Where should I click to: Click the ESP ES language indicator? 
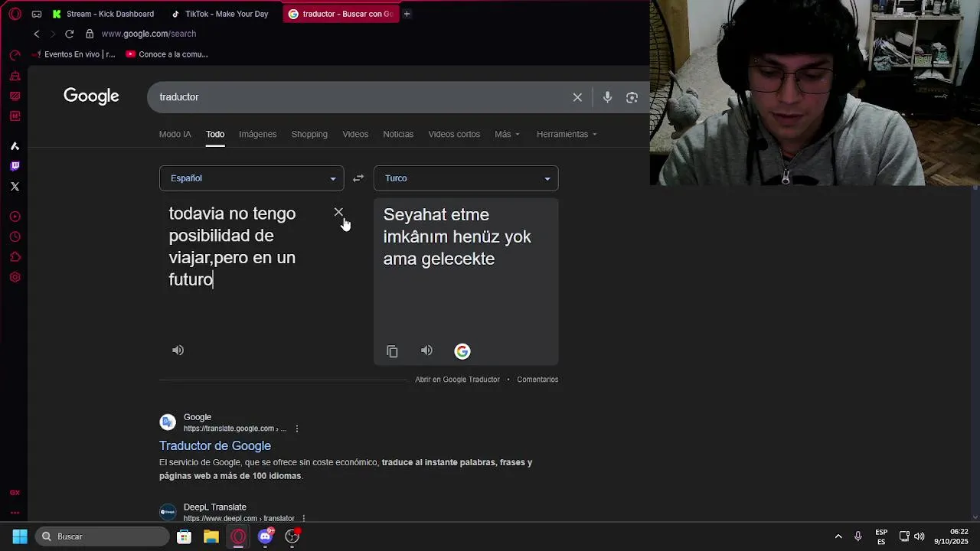[881, 536]
